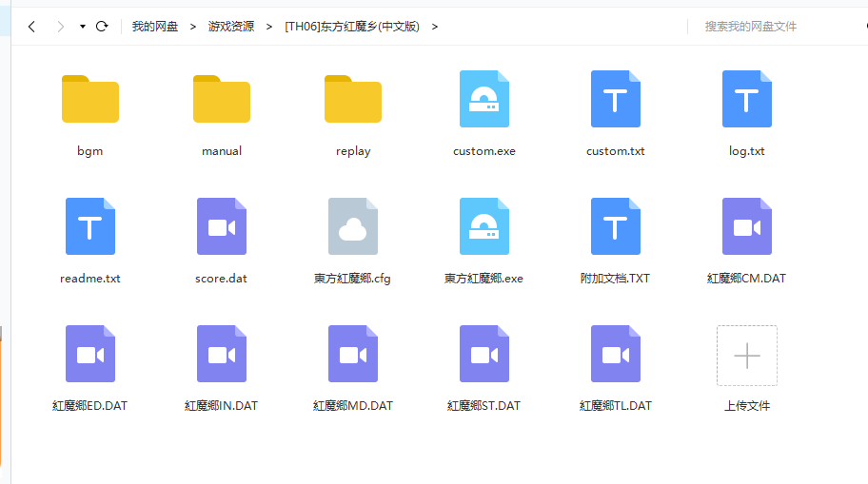Refresh the current folder listing

[102, 26]
